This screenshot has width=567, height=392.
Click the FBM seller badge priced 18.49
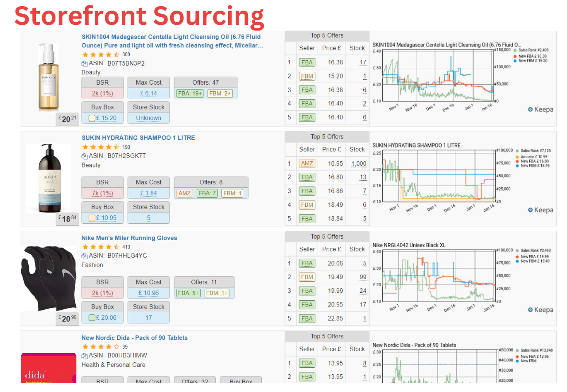click(x=307, y=205)
